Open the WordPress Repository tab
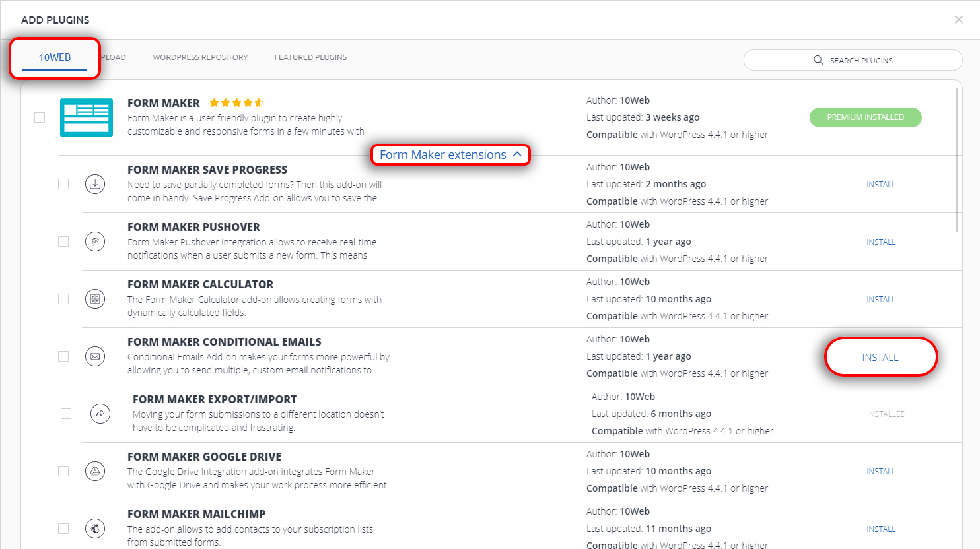This screenshot has height=549, width=980. 200,57
